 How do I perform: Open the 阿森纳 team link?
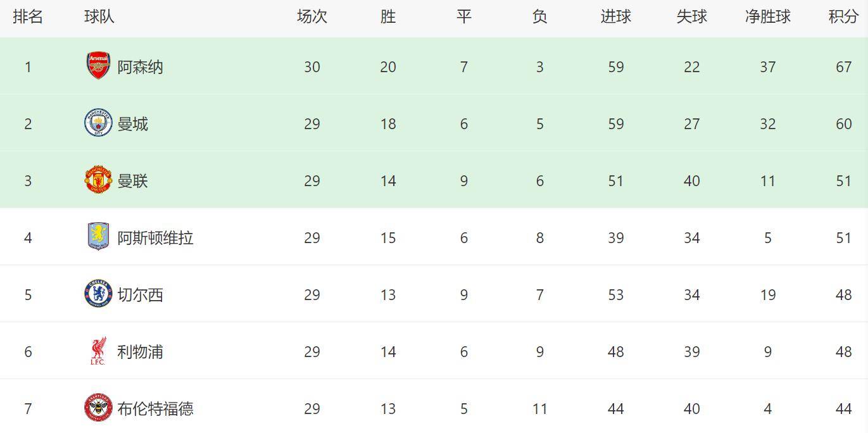[x=140, y=67]
